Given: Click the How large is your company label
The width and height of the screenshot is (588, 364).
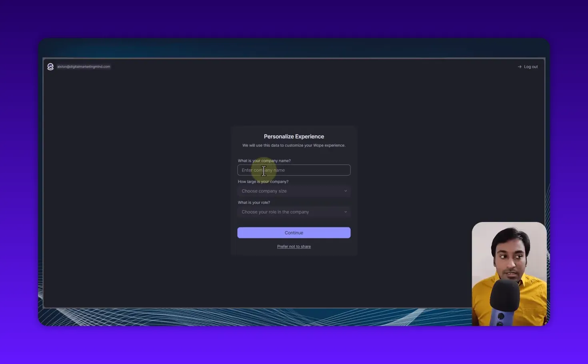Looking at the screenshot, I should pos(263,181).
